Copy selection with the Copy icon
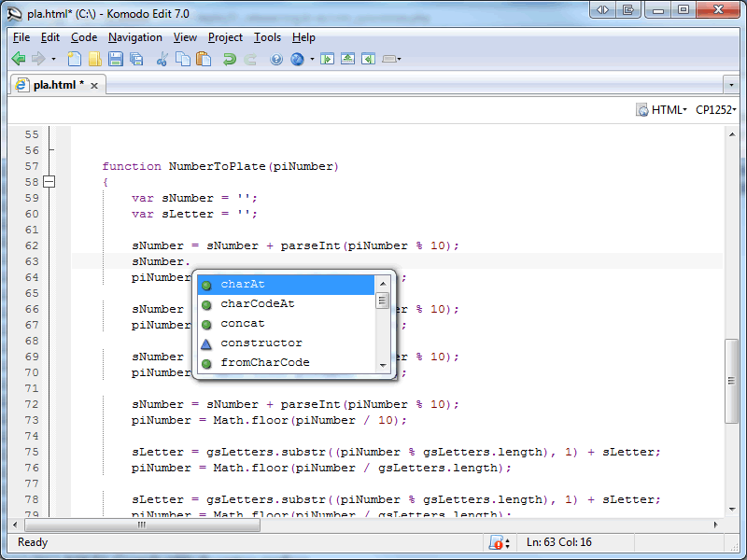Image resolution: width=747 pixels, height=560 pixels. click(182, 59)
